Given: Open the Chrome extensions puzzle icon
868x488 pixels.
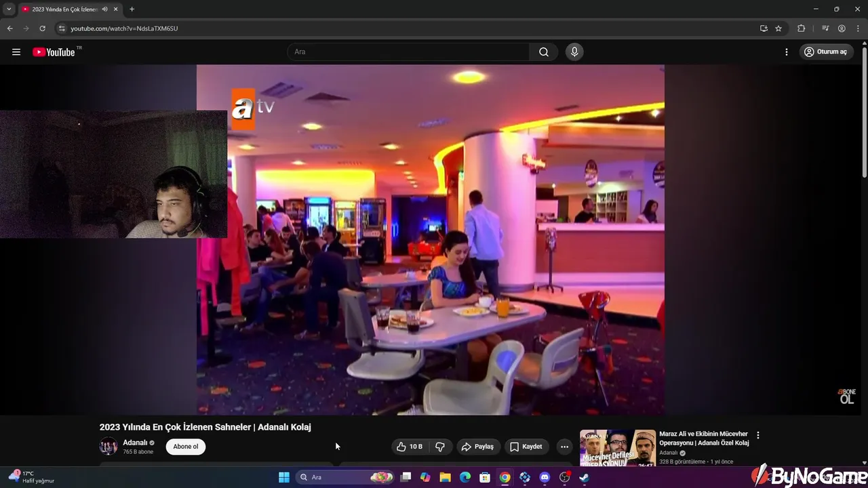Looking at the screenshot, I should point(802,28).
